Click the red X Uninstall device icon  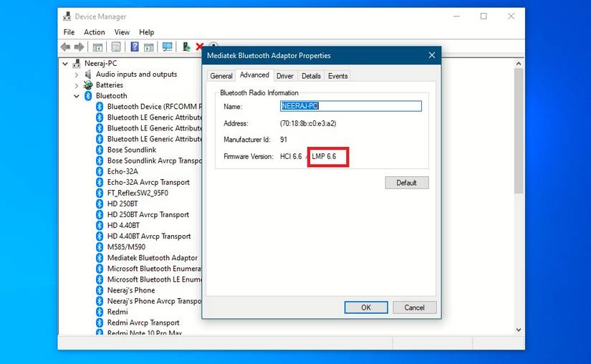[x=199, y=47]
